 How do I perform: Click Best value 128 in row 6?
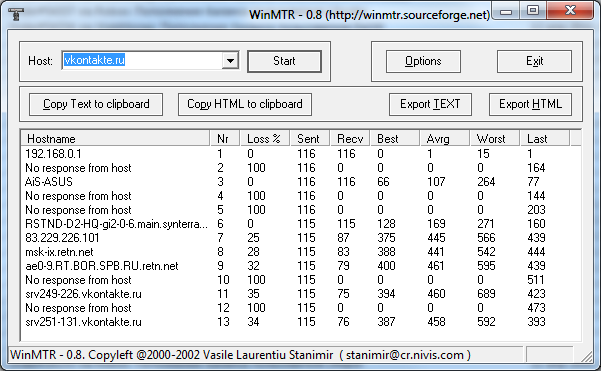pos(386,224)
